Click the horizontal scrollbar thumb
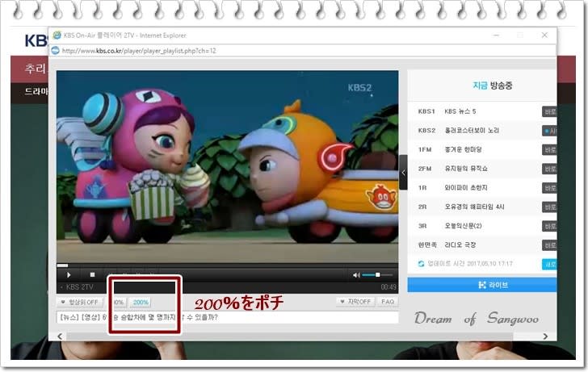 289,336
